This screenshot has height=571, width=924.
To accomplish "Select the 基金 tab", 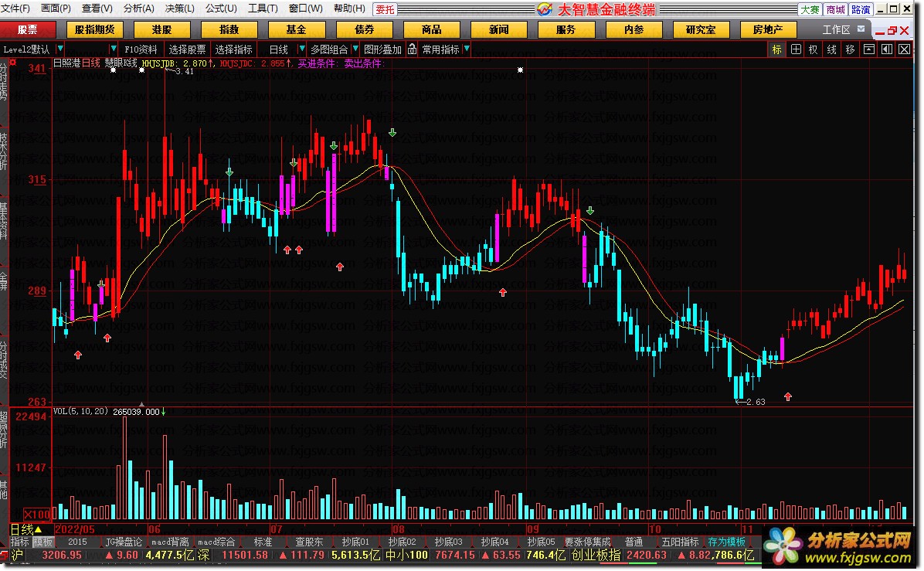I will click(x=297, y=29).
